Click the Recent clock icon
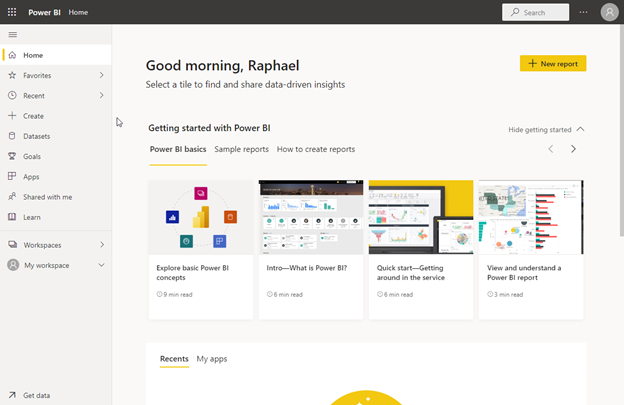Image resolution: width=624 pixels, height=405 pixels. (x=12, y=95)
